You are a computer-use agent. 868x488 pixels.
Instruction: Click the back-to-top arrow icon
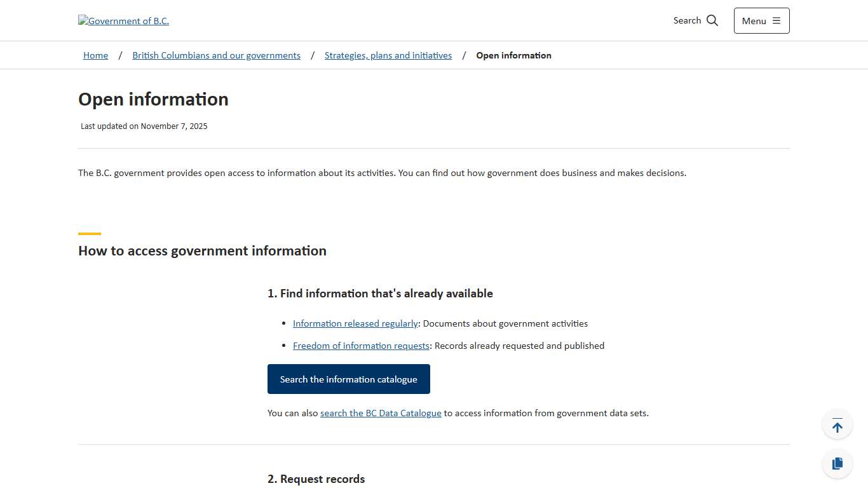pyautogui.click(x=837, y=424)
